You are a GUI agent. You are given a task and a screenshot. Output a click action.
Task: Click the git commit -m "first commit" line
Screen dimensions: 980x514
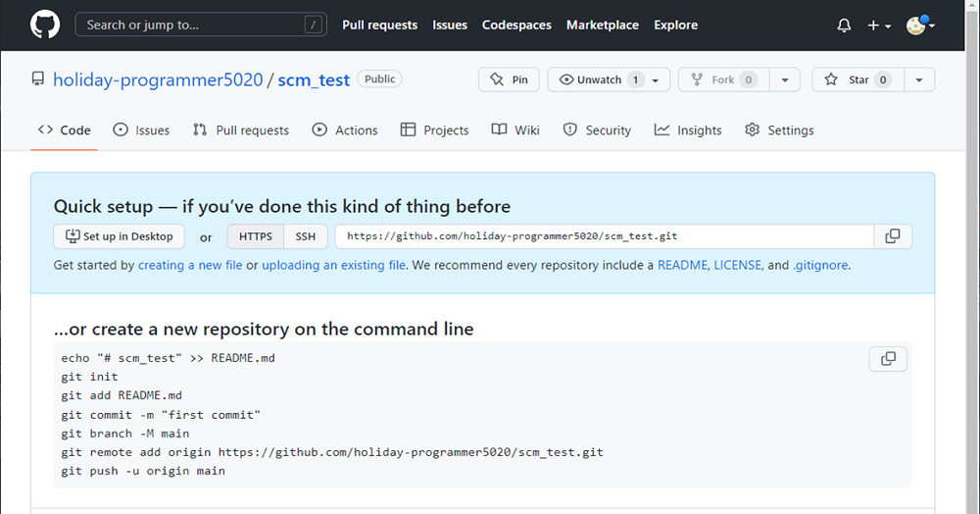pyautogui.click(x=161, y=415)
